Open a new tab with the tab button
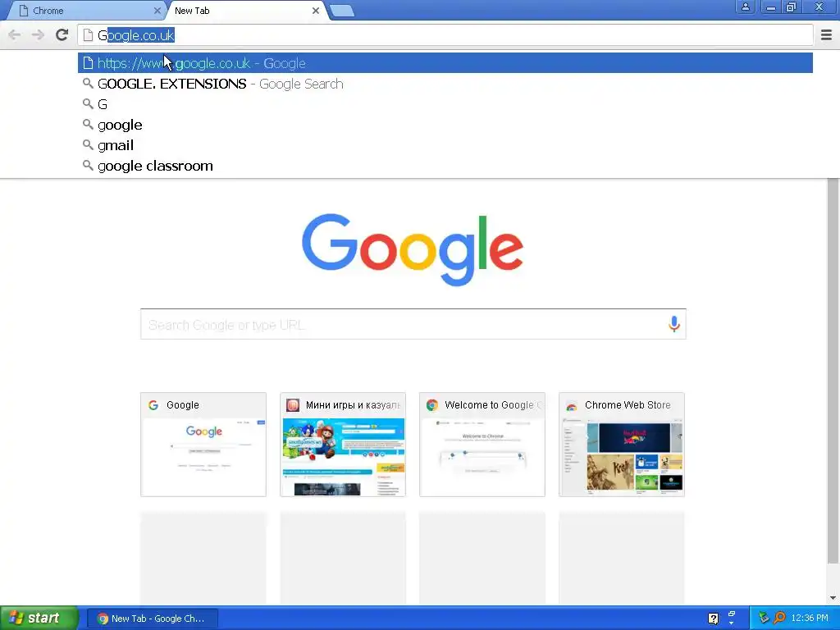840x630 pixels. click(x=342, y=11)
